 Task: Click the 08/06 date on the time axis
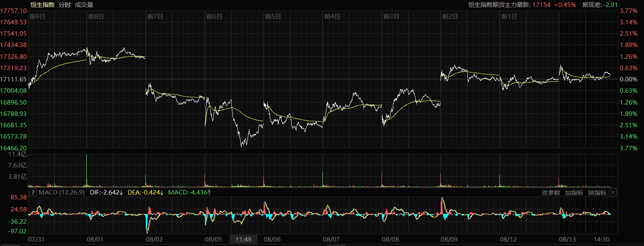point(272,240)
